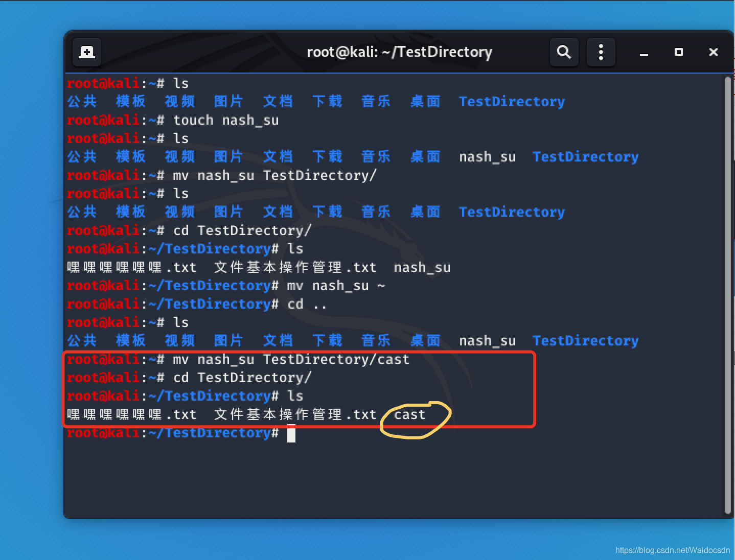735x560 pixels.
Task: Click nash_su in the second ls output
Action: tap(488, 157)
